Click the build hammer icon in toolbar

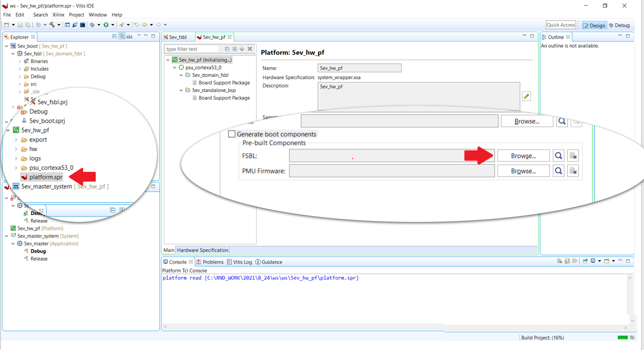51,25
